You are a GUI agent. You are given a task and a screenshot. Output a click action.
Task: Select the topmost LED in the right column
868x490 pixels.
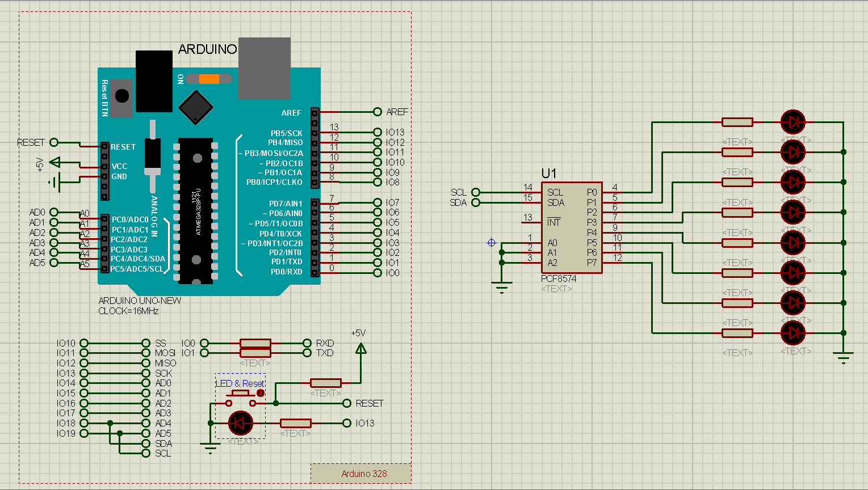794,121
